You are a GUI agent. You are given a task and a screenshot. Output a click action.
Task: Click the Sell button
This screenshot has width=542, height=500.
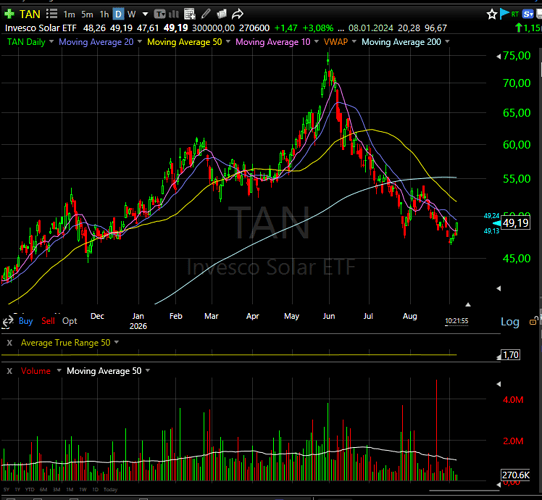click(x=48, y=321)
